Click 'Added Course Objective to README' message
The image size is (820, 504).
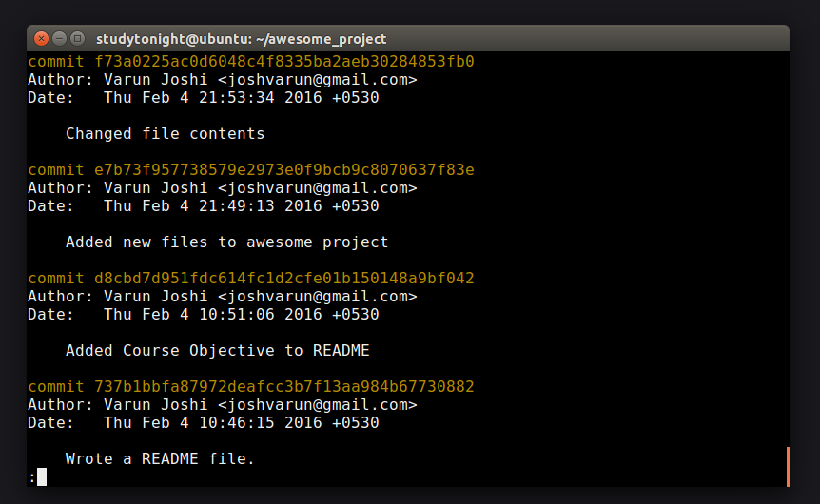tap(218, 350)
